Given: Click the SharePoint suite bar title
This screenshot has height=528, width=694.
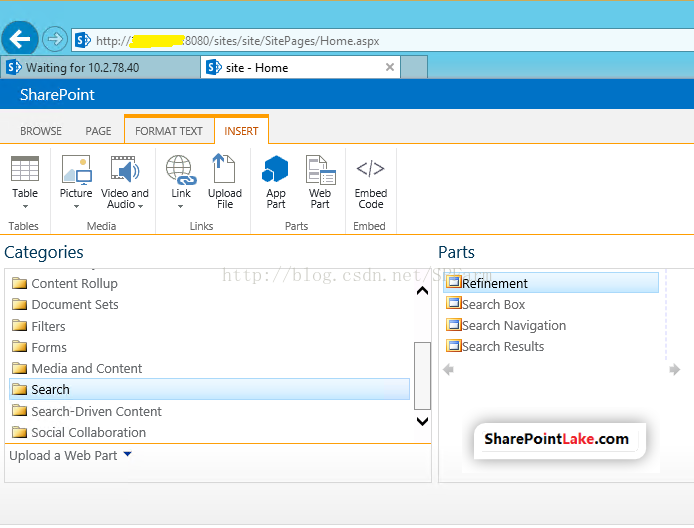Looking at the screenshot, I should coord(57,94).
